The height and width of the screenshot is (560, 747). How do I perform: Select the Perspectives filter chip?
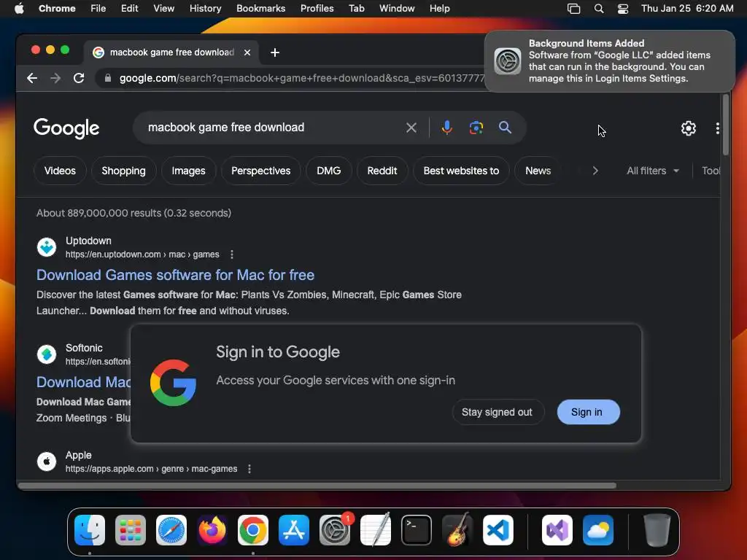point(260,171)
